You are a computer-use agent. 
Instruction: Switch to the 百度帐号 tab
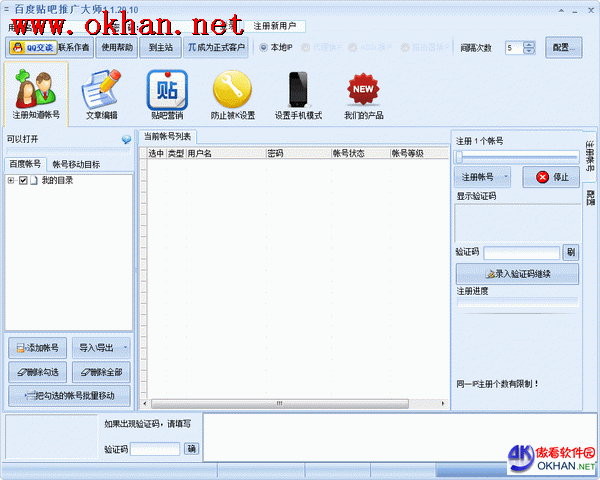[25, 164]
